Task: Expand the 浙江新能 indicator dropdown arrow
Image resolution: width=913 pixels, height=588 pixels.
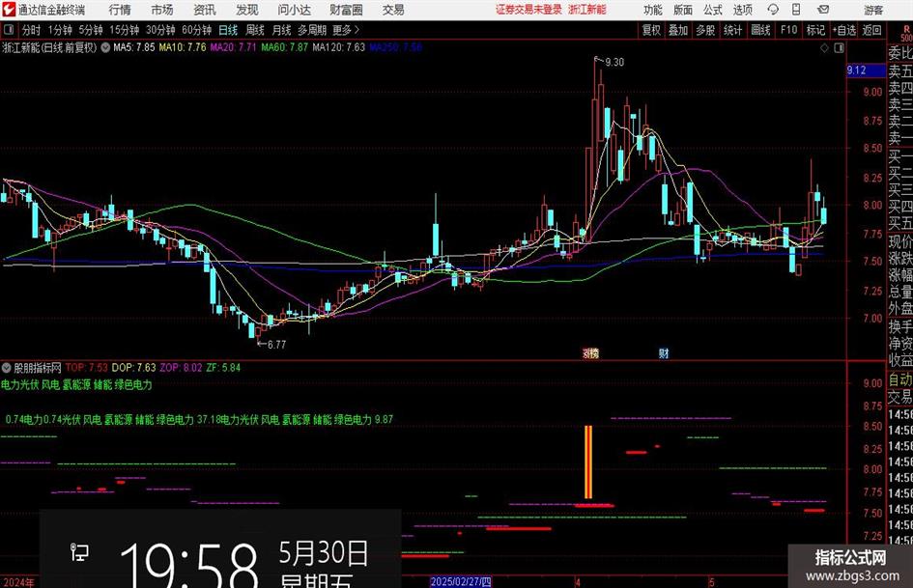Action: [105, 47]
